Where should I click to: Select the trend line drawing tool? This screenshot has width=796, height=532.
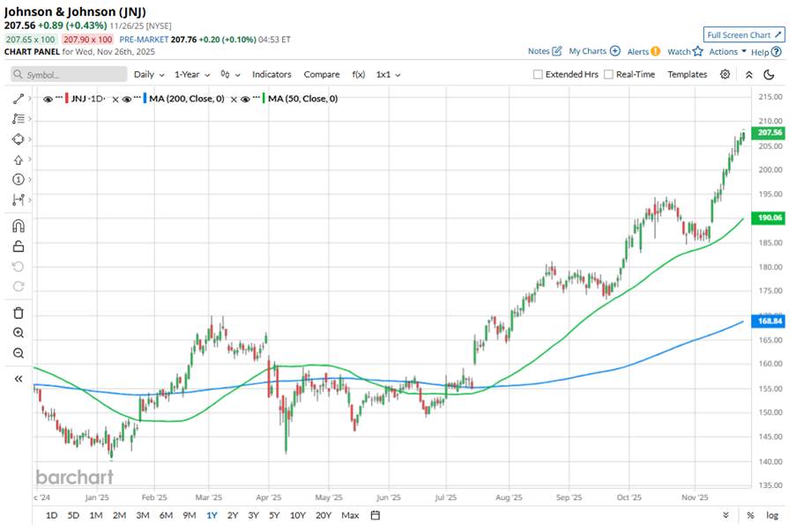coord(18,99)
